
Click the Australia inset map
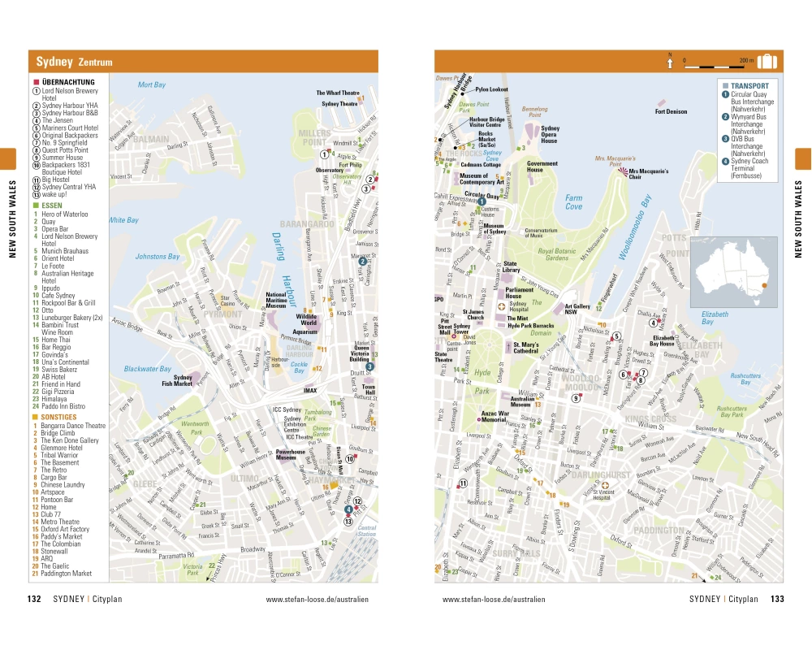(734, 272)
